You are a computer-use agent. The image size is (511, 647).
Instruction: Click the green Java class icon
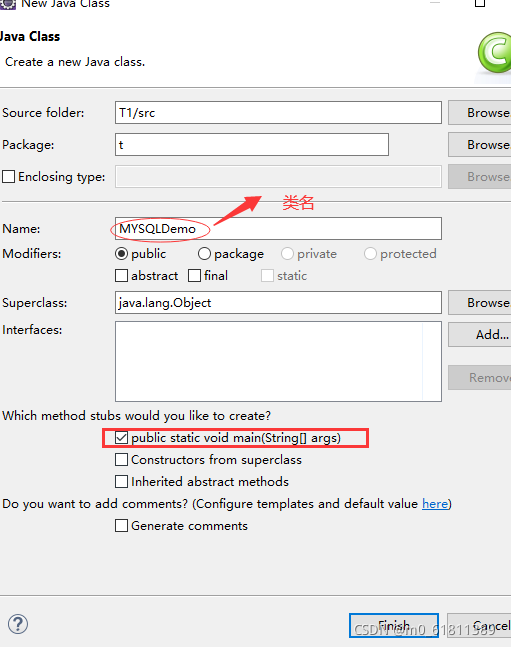pyautogui.click(x=494, y=53)
